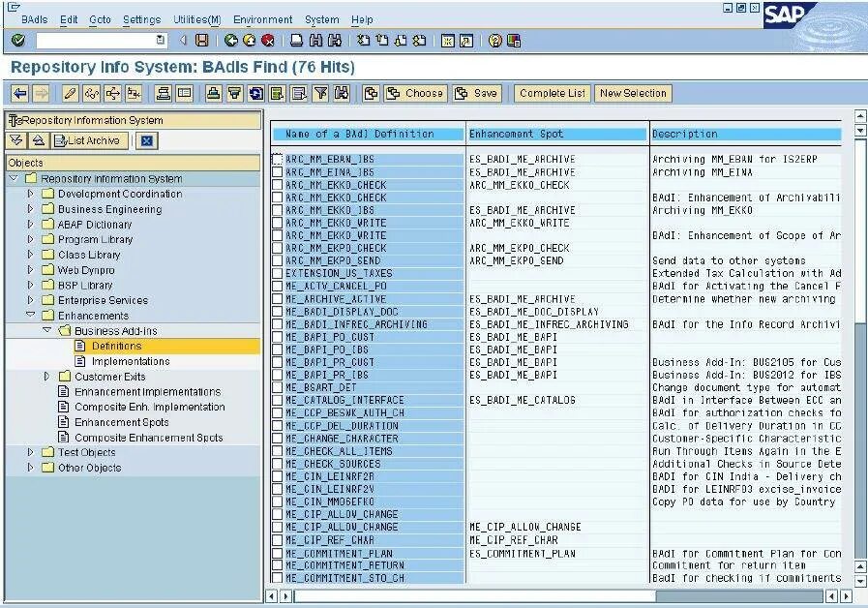Expand the Test Objects folder
868x608 pixels.
click(30, 452)
